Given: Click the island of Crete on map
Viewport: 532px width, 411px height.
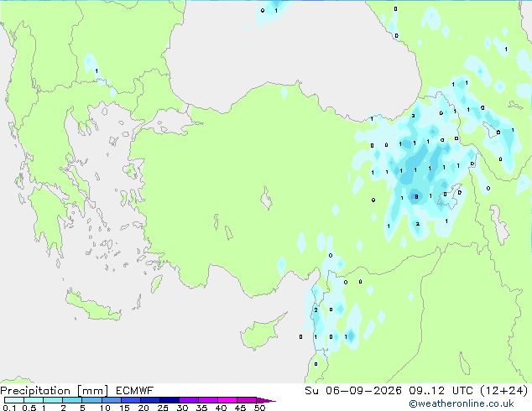Looking at the screenshot, I should (x=92, y=307).
